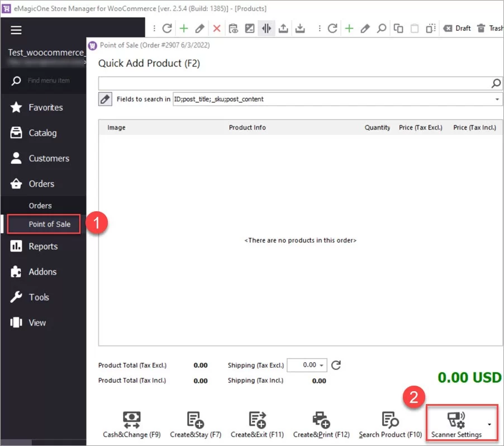Open the Reports section in the sidebar
This screenshot has width=504, height=446.
tap(42, 246)
